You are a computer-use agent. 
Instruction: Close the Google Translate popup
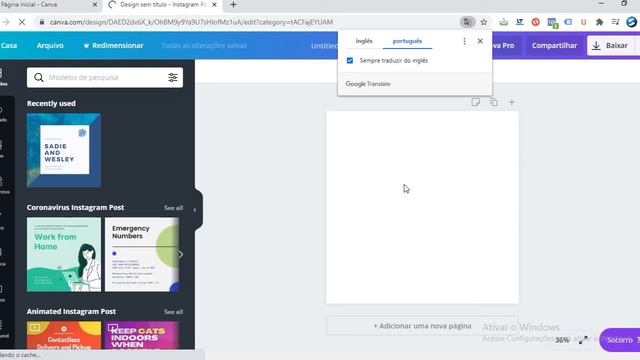coord(480,41)
